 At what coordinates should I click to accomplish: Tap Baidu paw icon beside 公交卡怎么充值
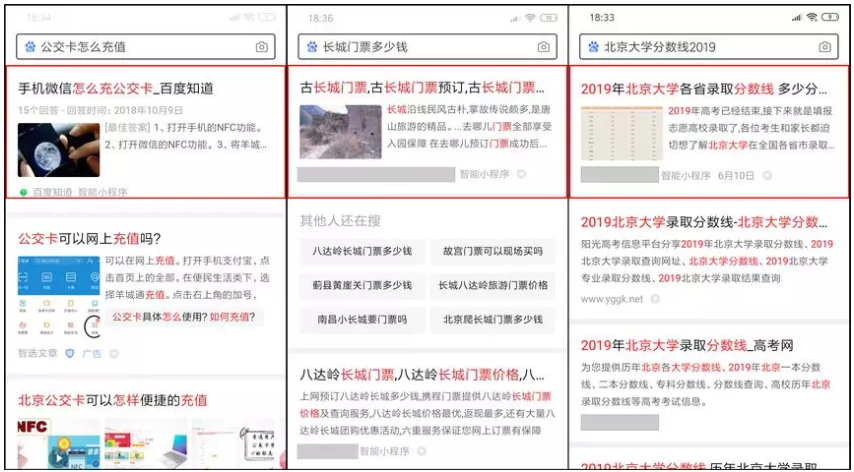(30, 47)
